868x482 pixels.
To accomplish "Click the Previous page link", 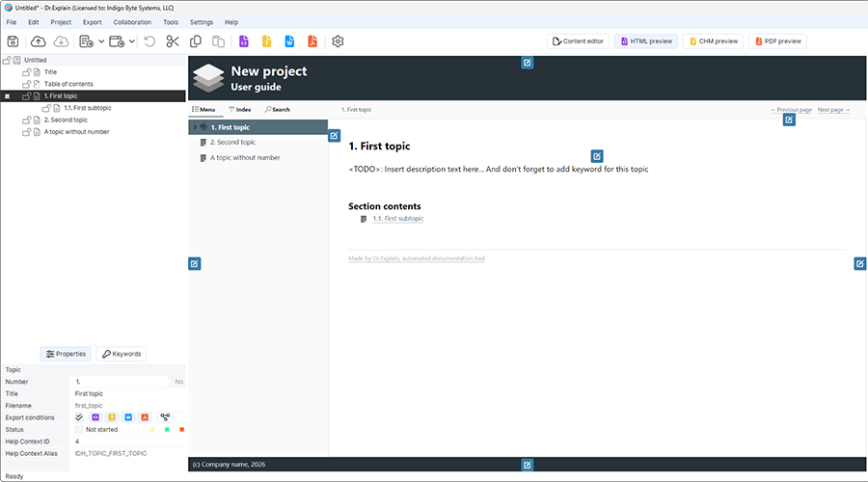I will (x=791, y=110).
